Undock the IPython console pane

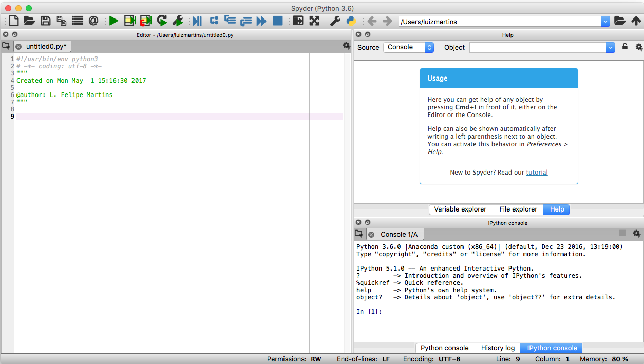(368, 222)
